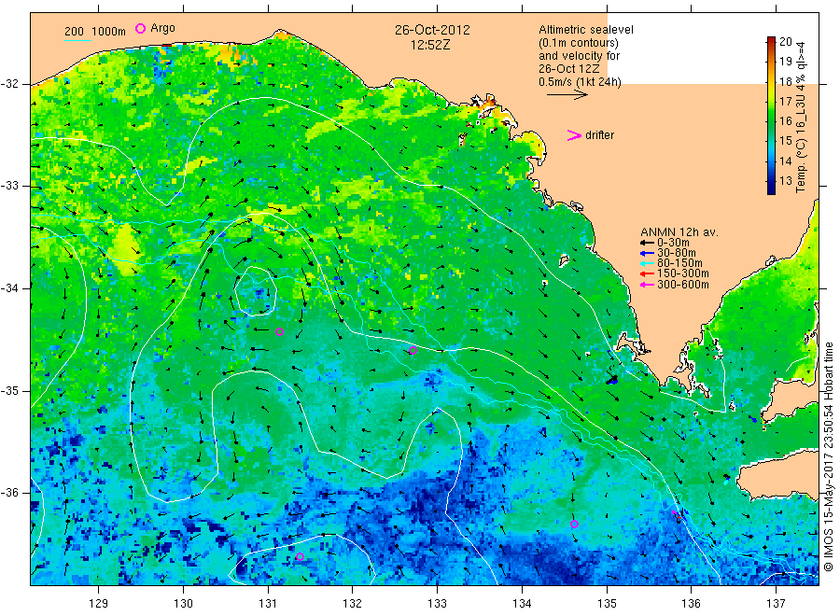This screenshot has height=616, width=840.
Task: Click the 131 longitude axis label
Action: click(x=268, y=604)
